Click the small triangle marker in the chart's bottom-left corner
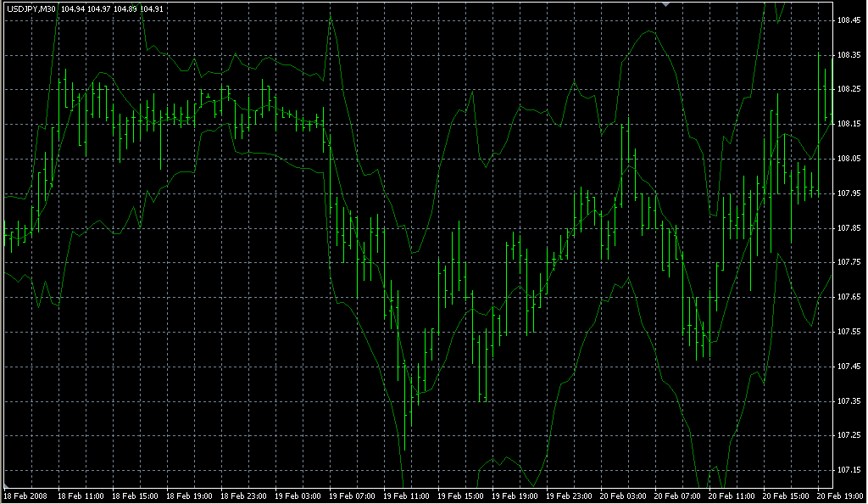Image resolution: width=868 pixels, height=504 pixels. tap(6, 485)
